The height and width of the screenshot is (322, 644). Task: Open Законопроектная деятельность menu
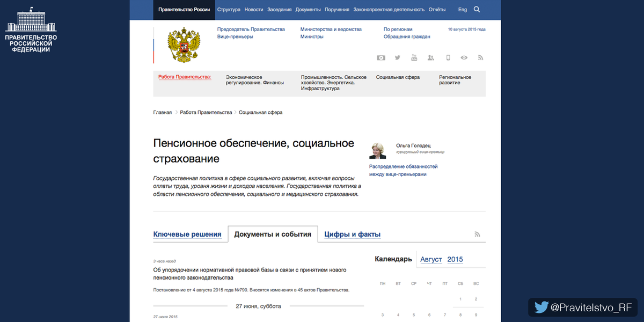coord(389,10)
